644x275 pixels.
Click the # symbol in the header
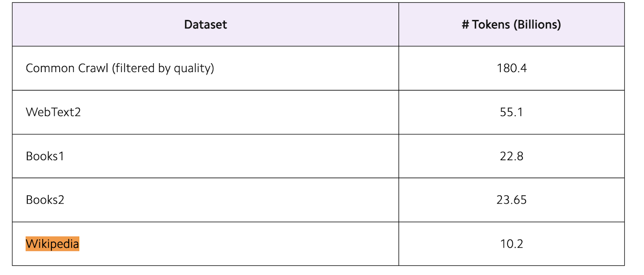[x=465, y=25]
